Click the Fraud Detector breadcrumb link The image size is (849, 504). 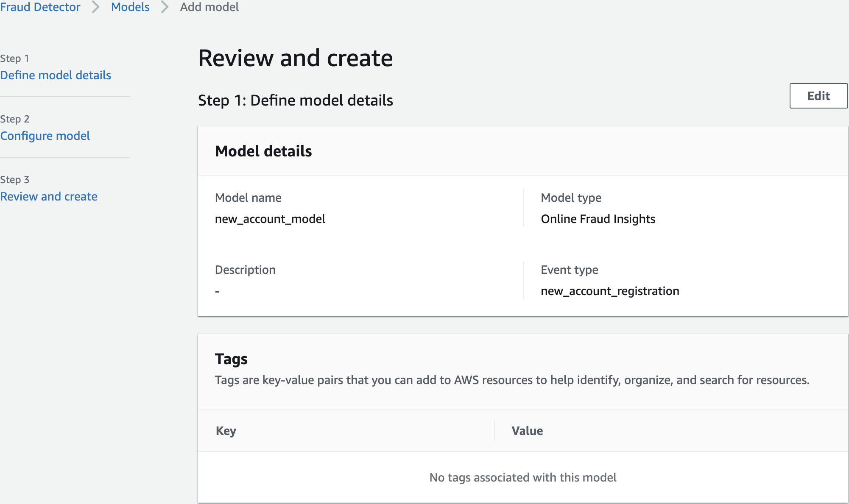pyautogui.click(x=40, y=7)
